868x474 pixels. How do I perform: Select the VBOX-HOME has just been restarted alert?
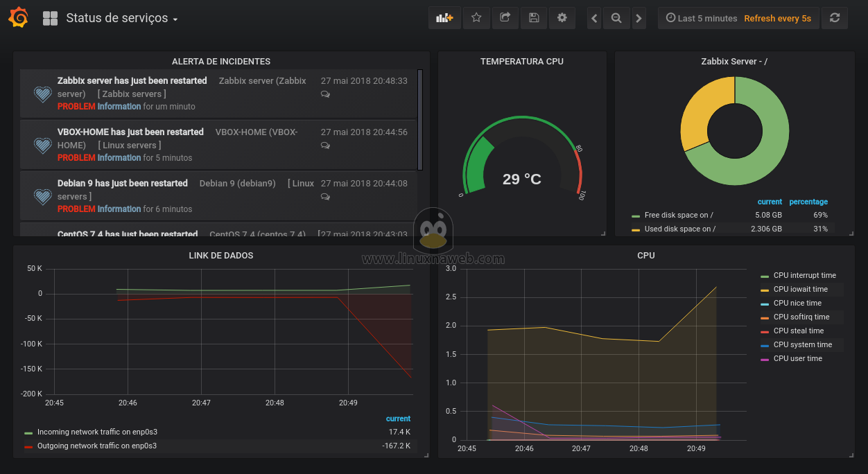(130, 132)
